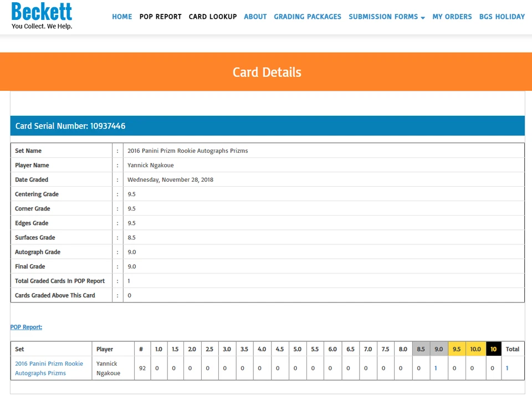
Task: Click the # column header
Action: coord(141,349)
